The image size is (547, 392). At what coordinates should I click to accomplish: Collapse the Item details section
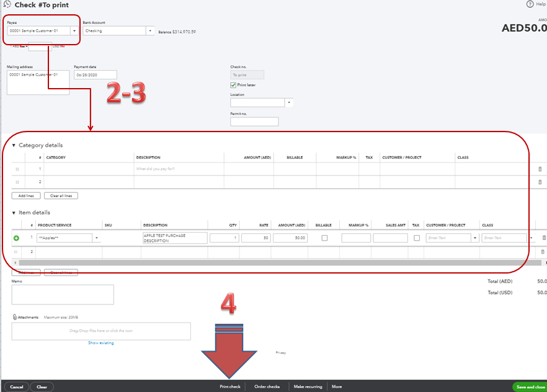[x=14, y=213]
